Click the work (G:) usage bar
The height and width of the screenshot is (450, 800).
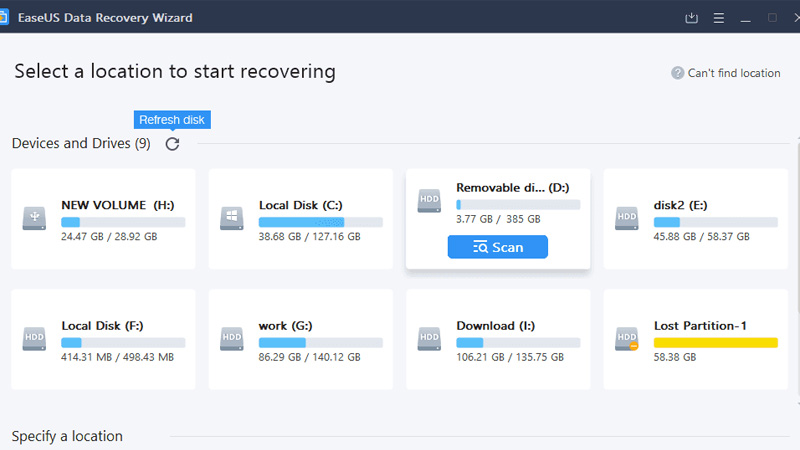click(x=320, y=342)
